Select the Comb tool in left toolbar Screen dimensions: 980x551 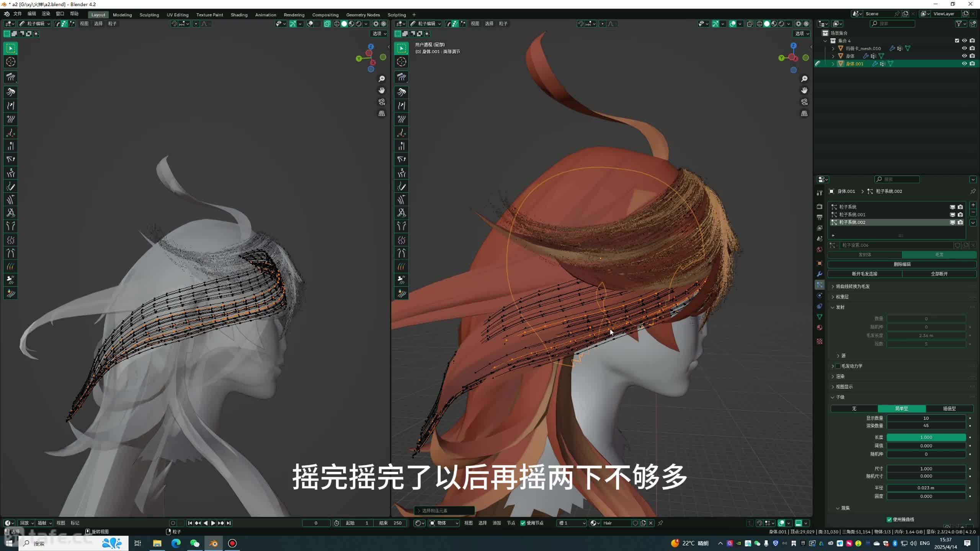[x=10, y=77]
